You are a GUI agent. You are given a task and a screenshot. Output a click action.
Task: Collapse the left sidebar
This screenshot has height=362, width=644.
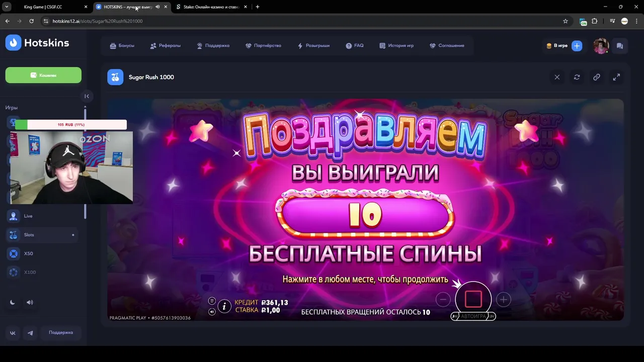click(87, 96)
